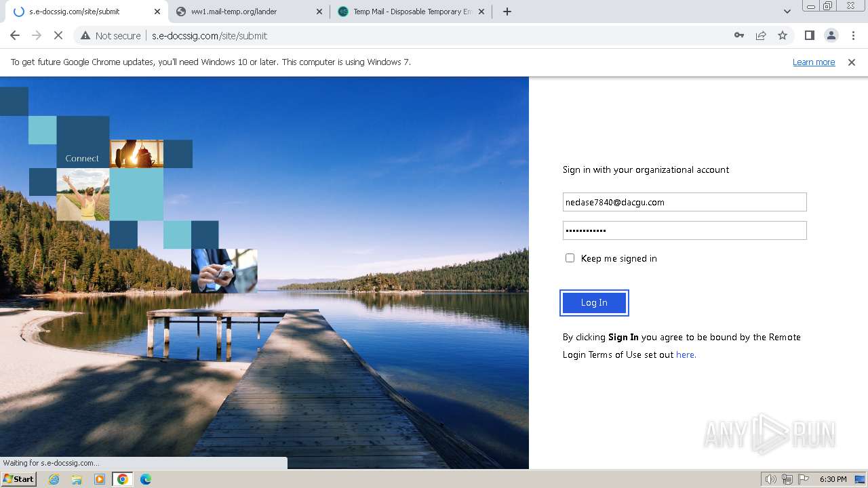868x488 pixels.
Task: Click the 6:30 PM system clock
Action: pyautogui.click(x=833, y=479)
